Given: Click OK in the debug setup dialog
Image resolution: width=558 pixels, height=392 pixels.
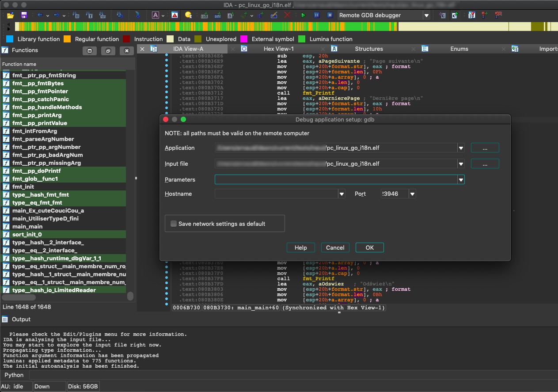Looking at the screenshot, I should 369,247.
